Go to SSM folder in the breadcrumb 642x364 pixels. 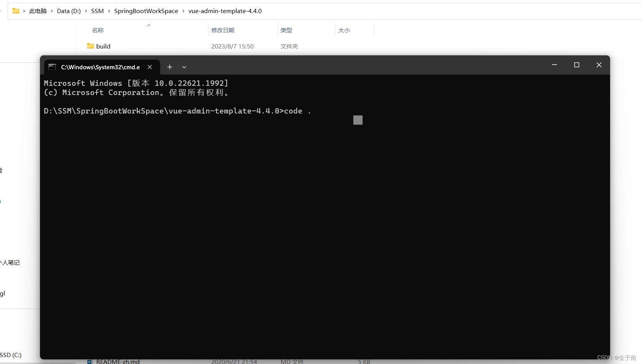(97, 11)
